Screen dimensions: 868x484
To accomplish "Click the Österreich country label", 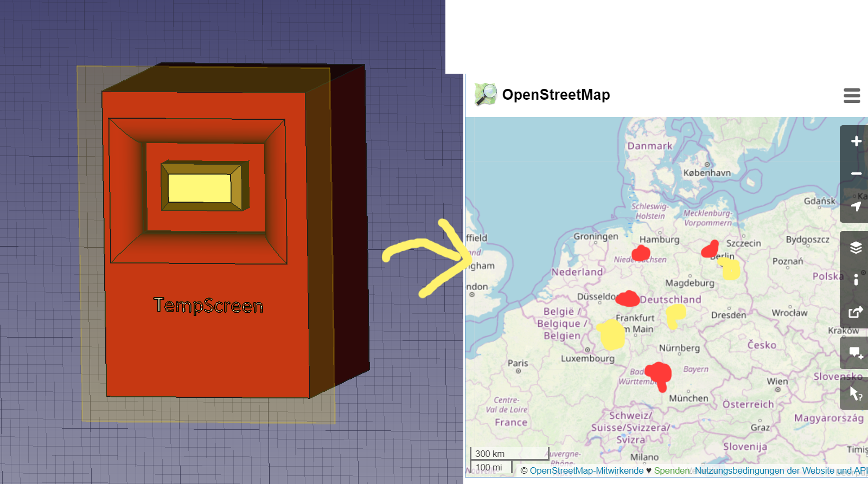I will click(748, 404).
